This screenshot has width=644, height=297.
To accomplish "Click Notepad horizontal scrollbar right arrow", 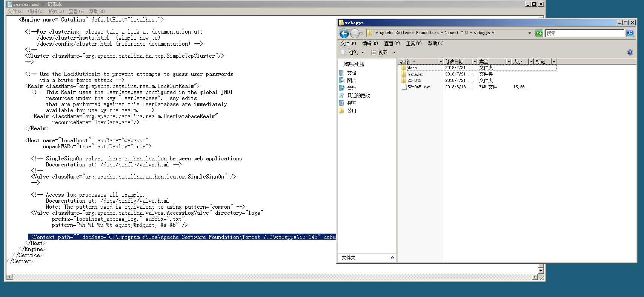I will [535, 277].
